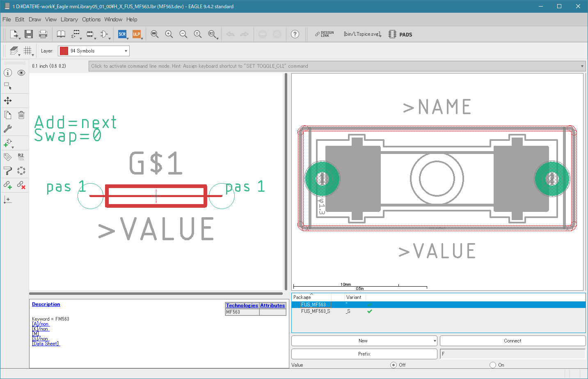Image resolution: width=588 pixels, height=379 pixels.
Task: Open the Device editor toolbar icon
Action: [76, 34]
